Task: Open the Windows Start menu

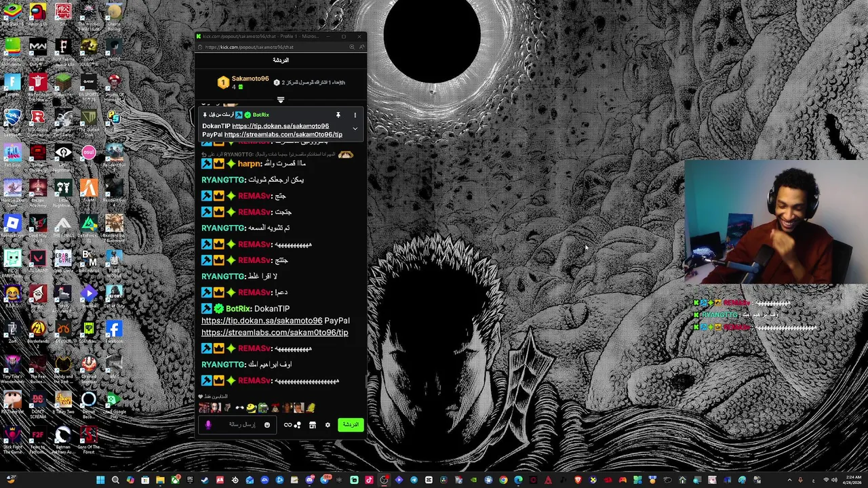Action: (x=100, y=481)
